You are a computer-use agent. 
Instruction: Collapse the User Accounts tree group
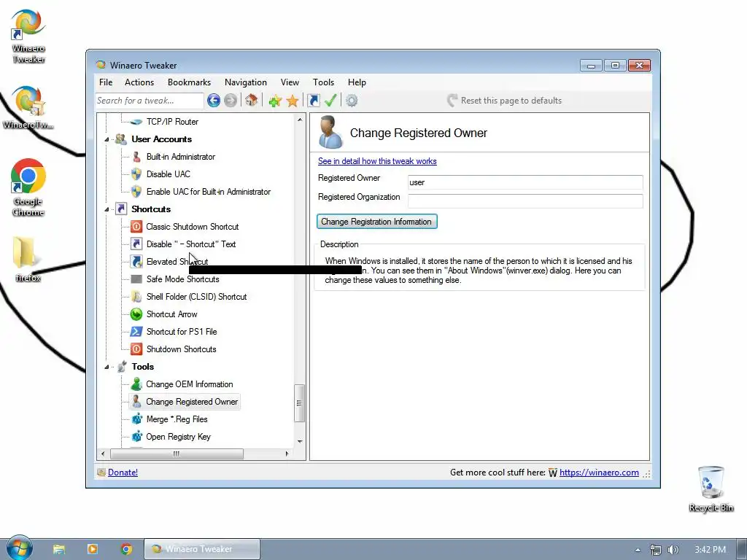107,139
